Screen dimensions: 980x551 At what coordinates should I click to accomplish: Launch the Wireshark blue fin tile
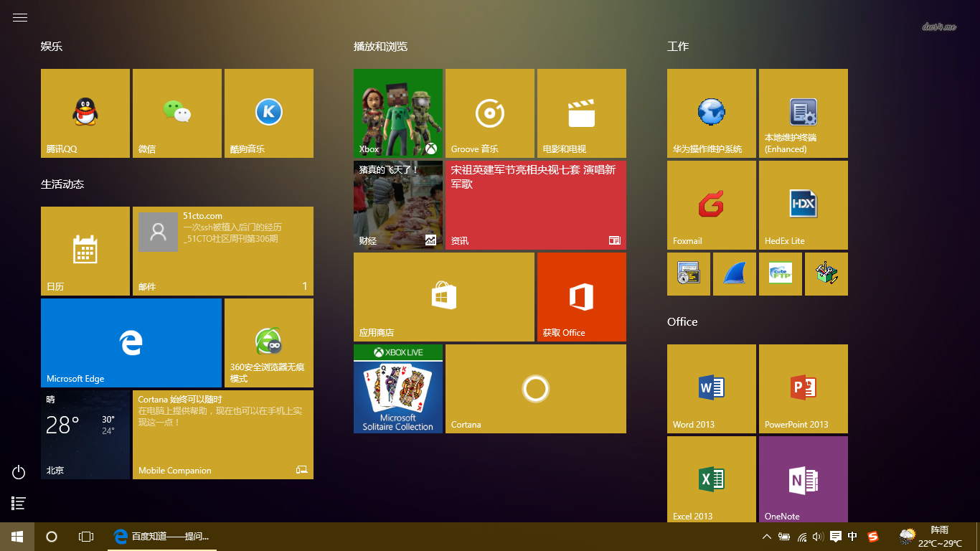[735, 274]
